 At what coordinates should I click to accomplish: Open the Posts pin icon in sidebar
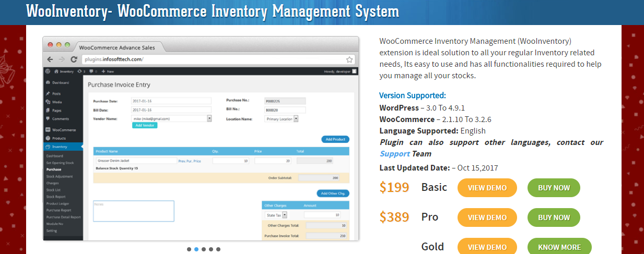click(48, 93)
